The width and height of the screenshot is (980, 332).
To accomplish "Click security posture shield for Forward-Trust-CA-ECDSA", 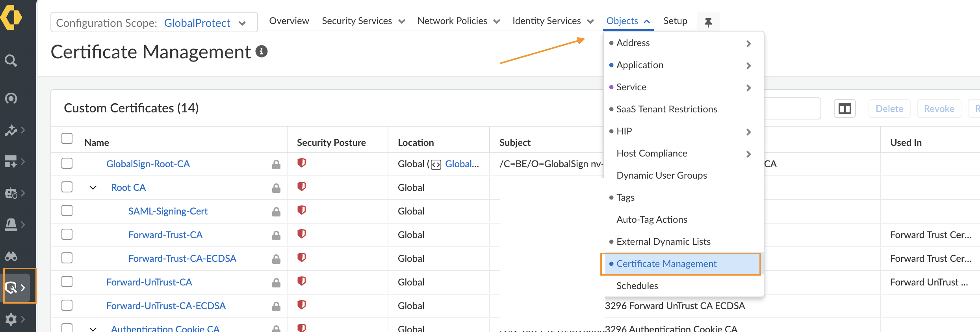I will (x=302, y=257).
